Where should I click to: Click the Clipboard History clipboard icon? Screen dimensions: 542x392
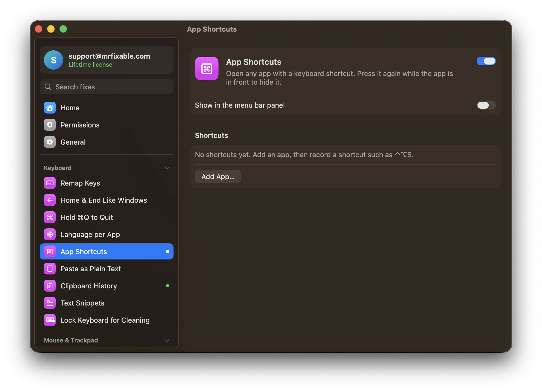click(x=50, y=286)
